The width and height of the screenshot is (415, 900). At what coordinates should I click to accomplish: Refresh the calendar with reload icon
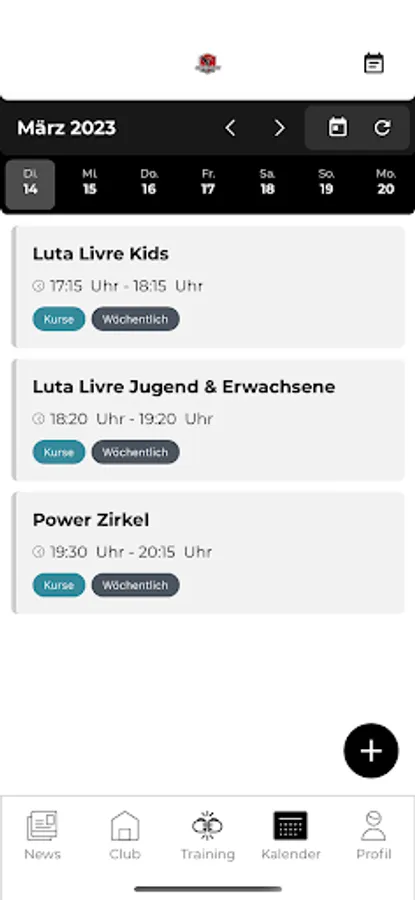click(x=382, y=127)
